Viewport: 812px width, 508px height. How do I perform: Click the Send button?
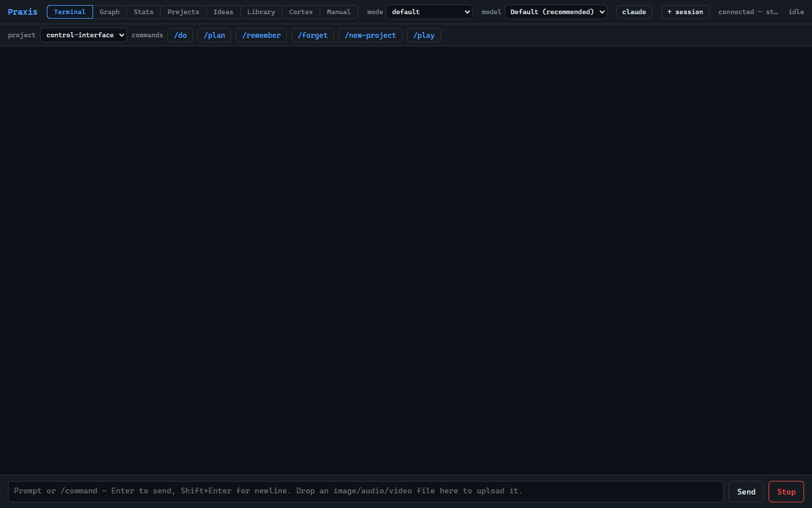(x=746, y=492)
